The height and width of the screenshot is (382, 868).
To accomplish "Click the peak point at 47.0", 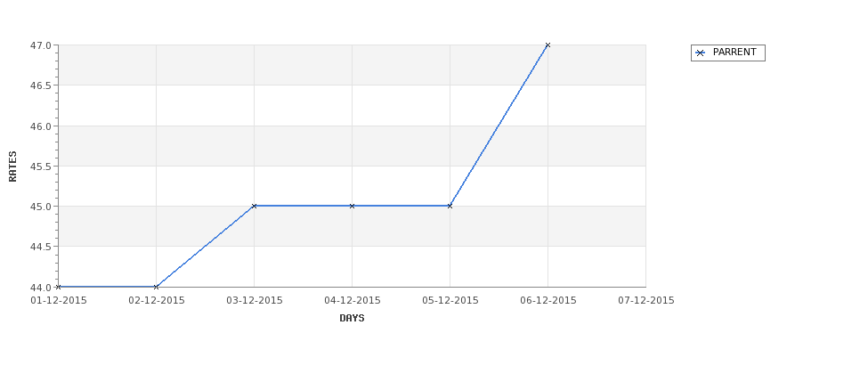I will [548, 45].
